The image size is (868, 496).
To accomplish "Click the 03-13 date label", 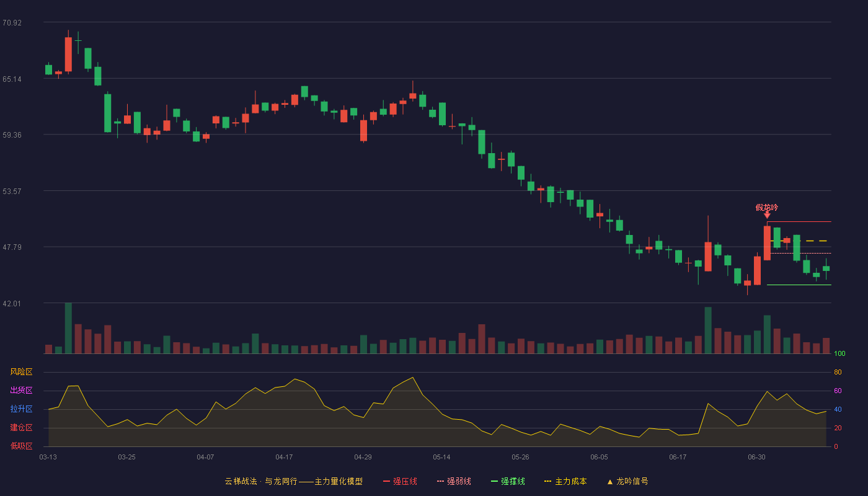I will pos(48,457).
